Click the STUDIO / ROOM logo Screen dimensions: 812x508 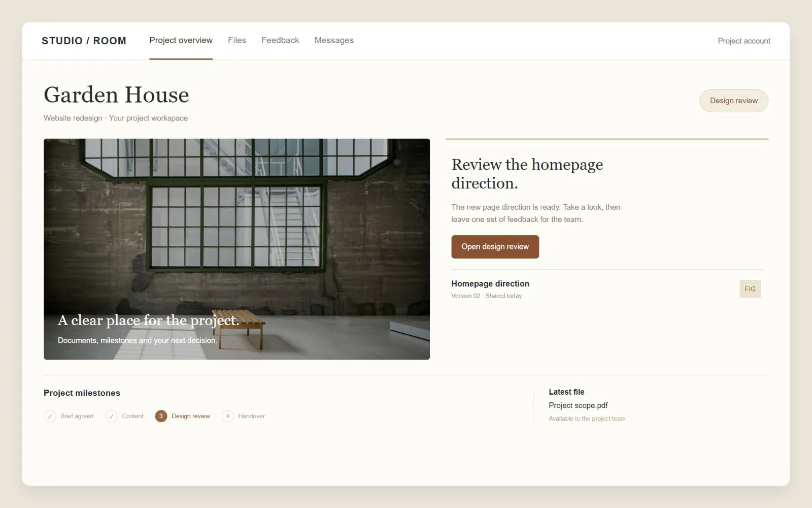tap(84, 41)
